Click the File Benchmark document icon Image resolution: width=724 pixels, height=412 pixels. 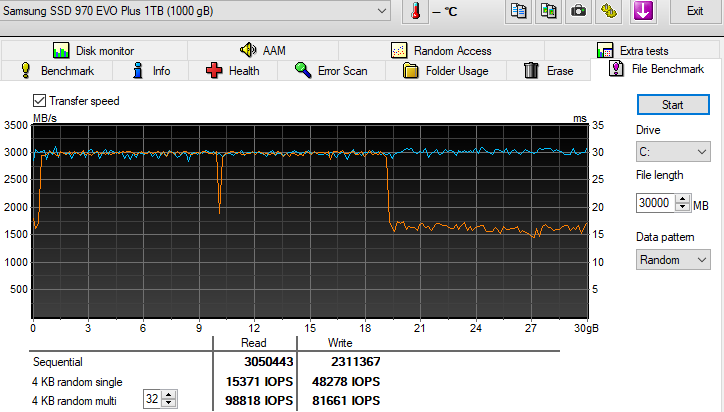tap(616, 69)
